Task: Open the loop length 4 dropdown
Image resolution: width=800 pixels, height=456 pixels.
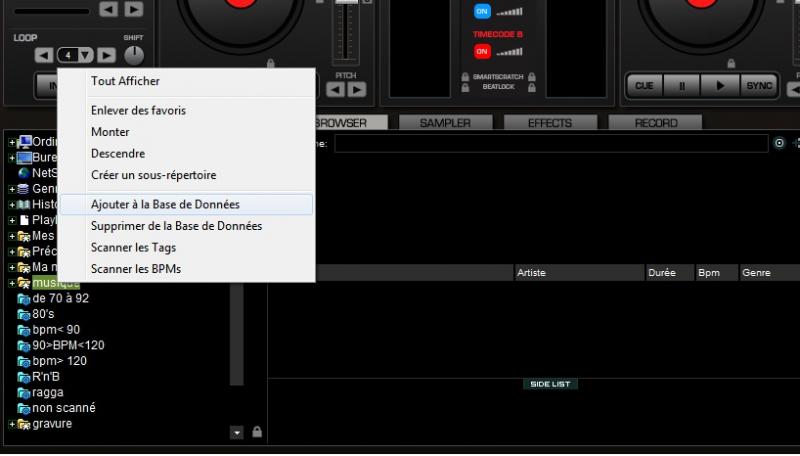Action: tap(85, 55)
